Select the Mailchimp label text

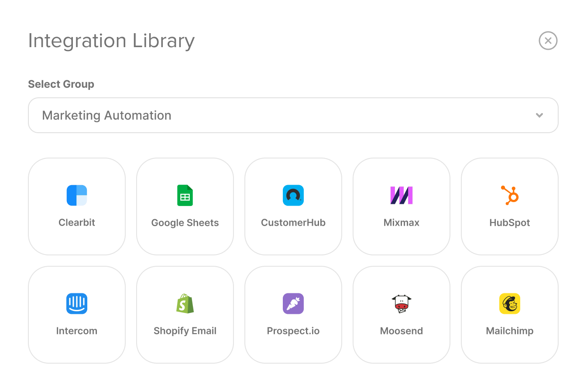coord(510,331)
